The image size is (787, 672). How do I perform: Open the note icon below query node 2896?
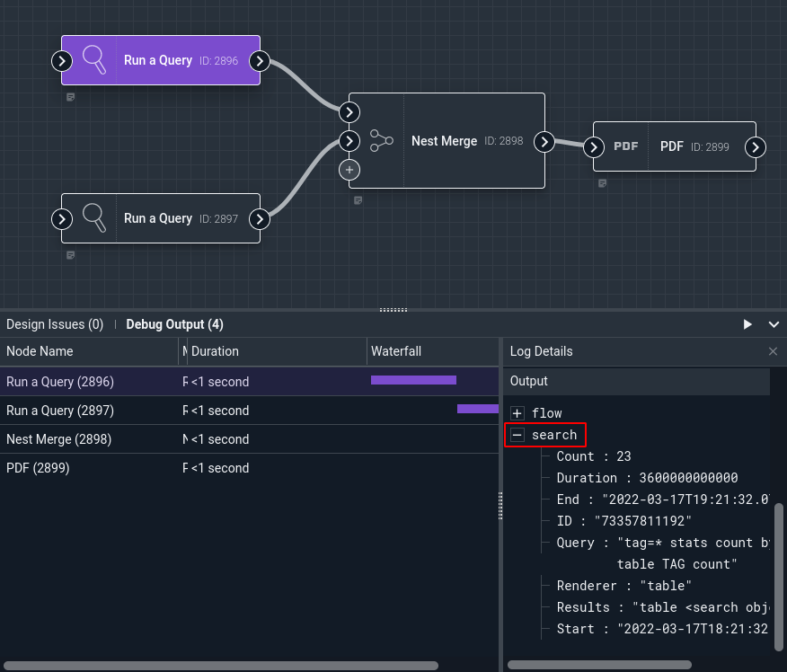(71, 97)
